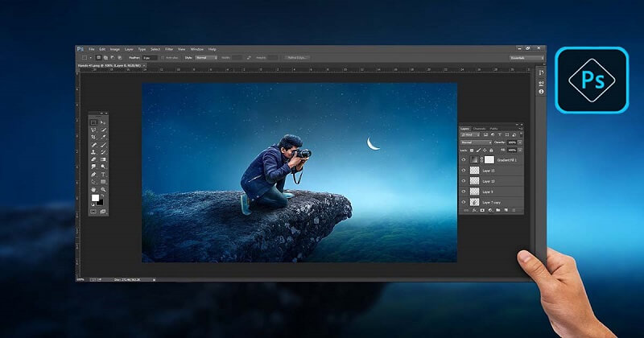The image size is (644, 338).
Task: Click the Intersect with selection button
Action: [119, 58]
